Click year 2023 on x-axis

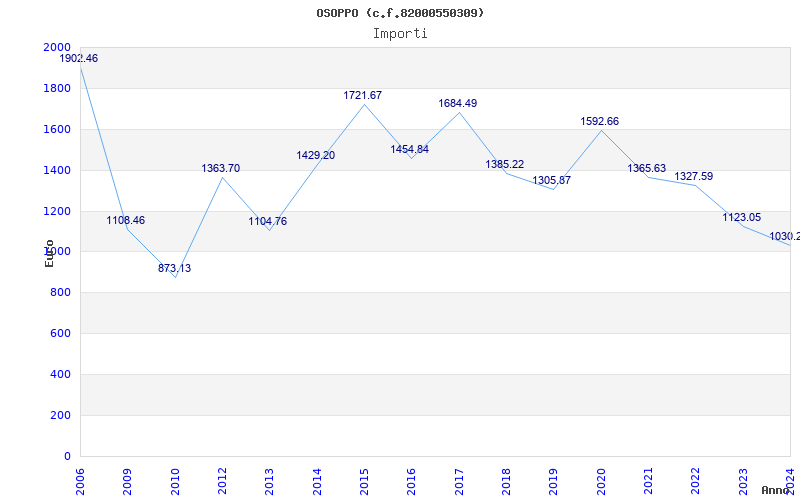point(743,481)
